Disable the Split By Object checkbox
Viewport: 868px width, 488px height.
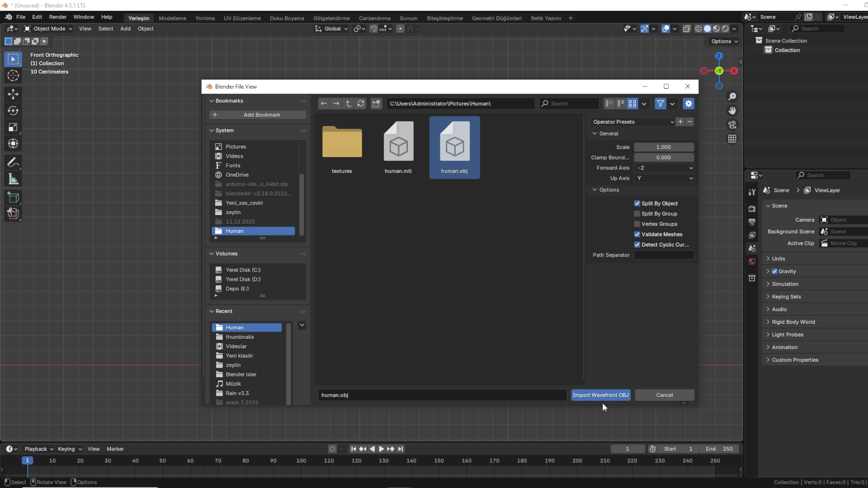tap(637, 203)
